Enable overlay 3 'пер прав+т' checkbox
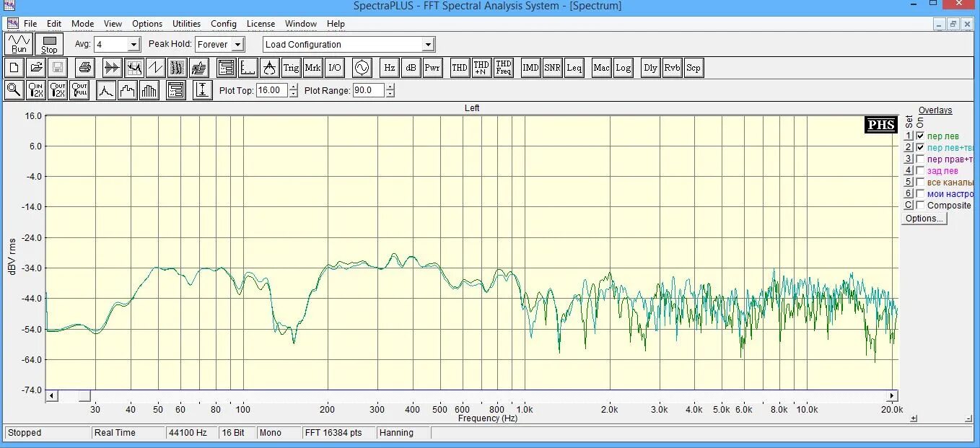The height and width of the screenshot is (448, 980). (x=920, y=159)
